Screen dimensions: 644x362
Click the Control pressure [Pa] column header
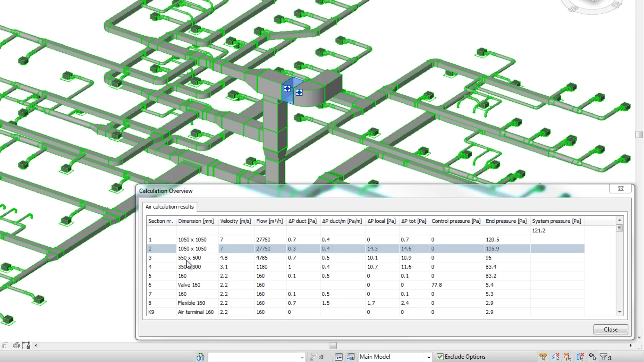coord(456,221)
